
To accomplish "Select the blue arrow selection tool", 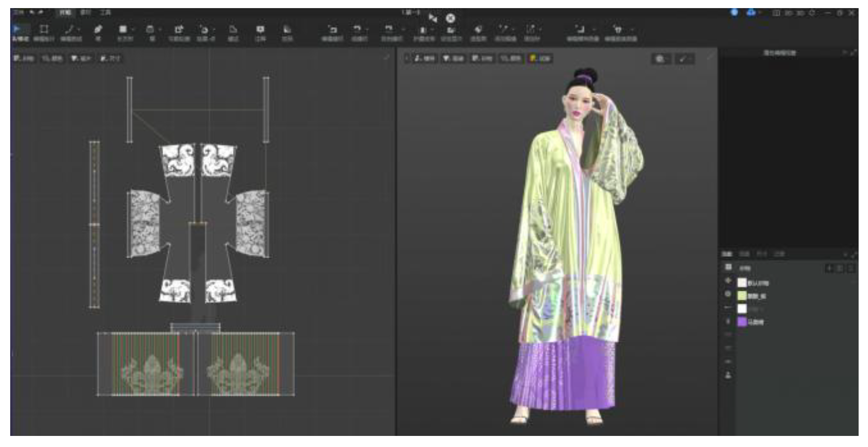I will point(17,29).
